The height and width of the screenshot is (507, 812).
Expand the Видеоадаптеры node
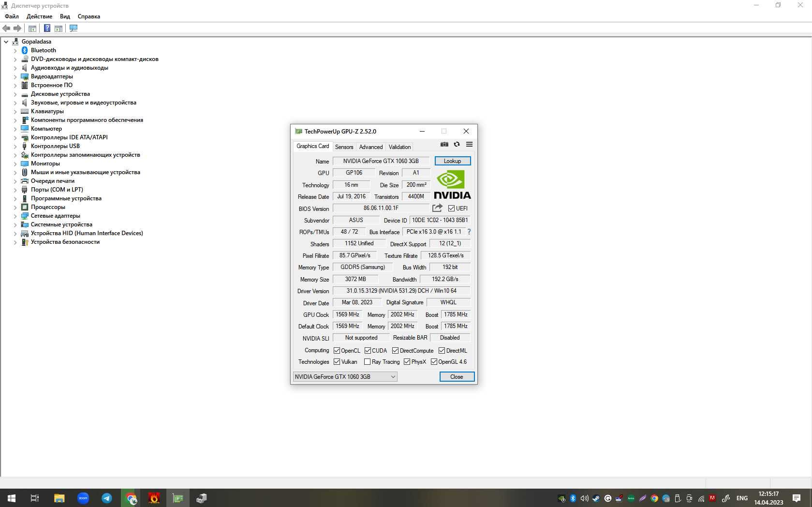coord(15,76)
